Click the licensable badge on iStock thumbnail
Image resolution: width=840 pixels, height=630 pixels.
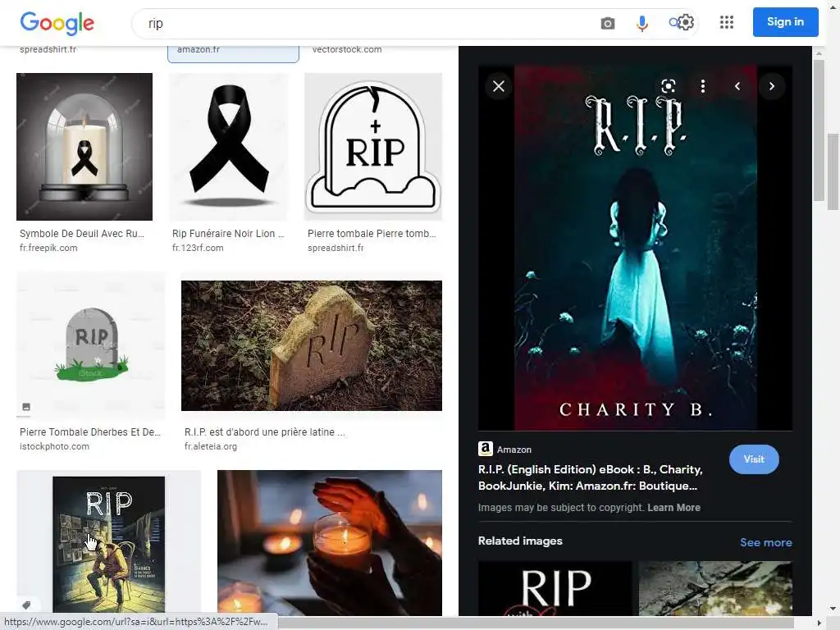coord(26,407)
